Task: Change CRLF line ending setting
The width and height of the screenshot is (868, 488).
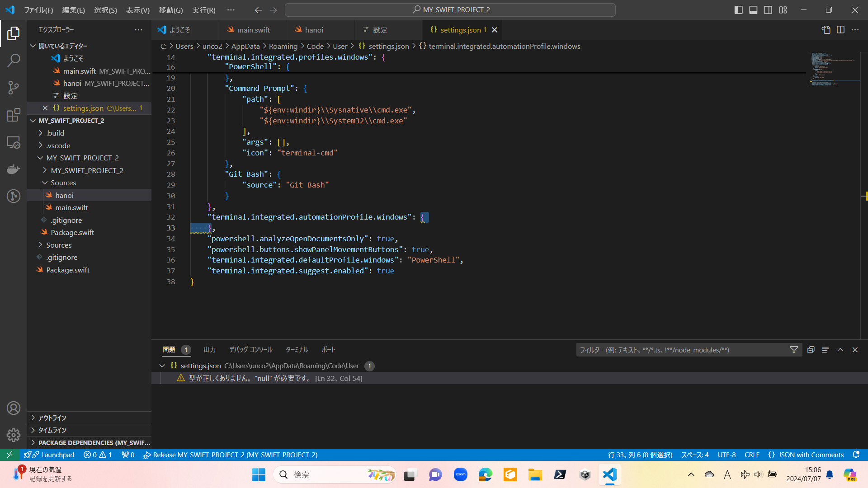Action: (x=752, y=455)
